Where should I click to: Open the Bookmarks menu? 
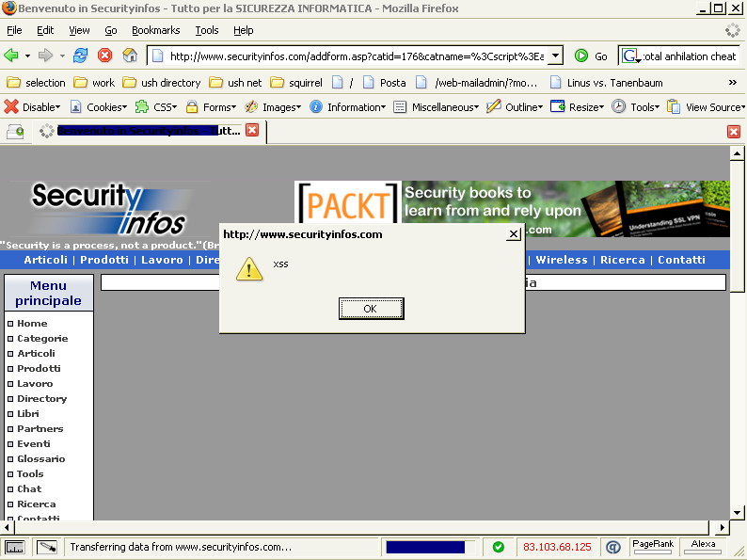click(x=155, y=31)
